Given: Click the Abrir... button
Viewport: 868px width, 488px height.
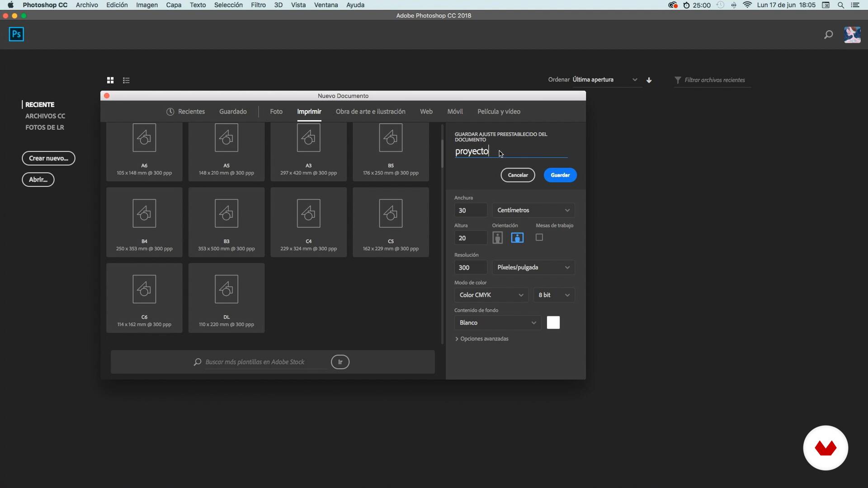Looking at the screenshot, I should pos(38,179).
